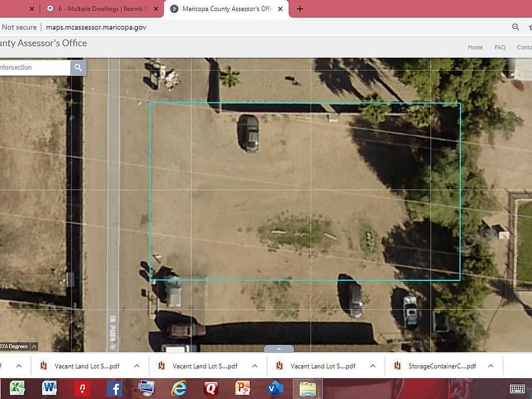Click the address bar URL
The width and height of the screenshot is (532, 399).
coord(96,27)
